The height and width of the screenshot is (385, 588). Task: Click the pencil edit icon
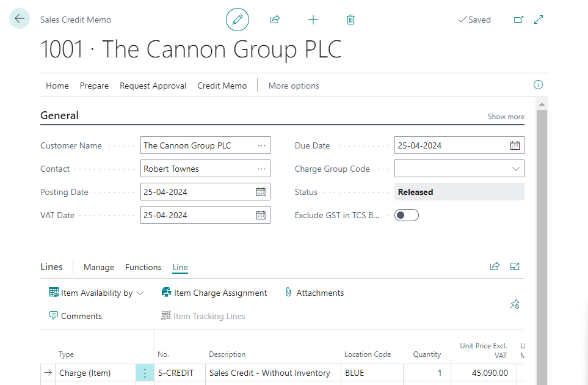[238, 20]
